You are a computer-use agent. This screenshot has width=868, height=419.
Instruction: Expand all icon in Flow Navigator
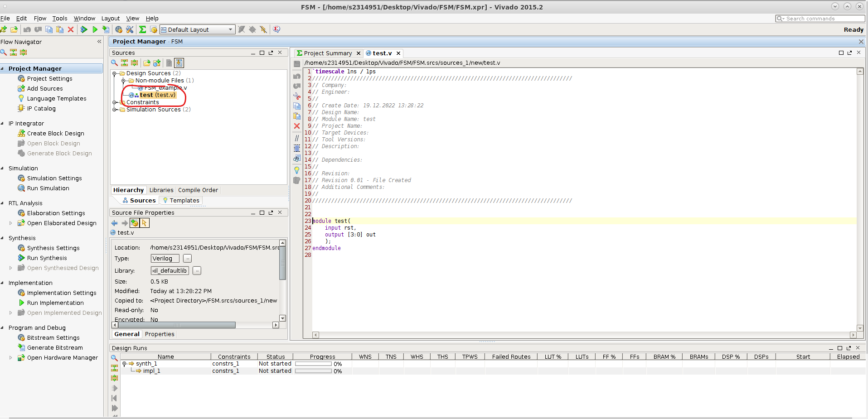[23, 52]
